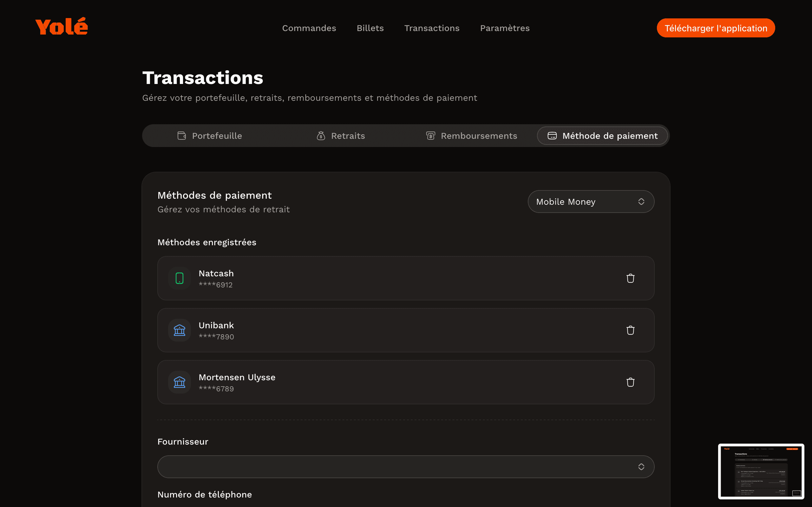Delete the Natcash payment method
The image size is (812, 507).
pos(630,278)
